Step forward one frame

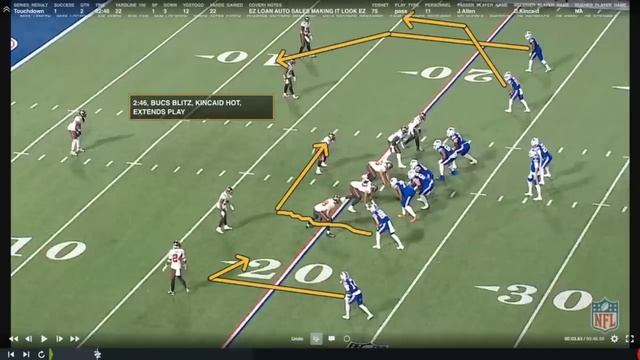coord(59,339)
